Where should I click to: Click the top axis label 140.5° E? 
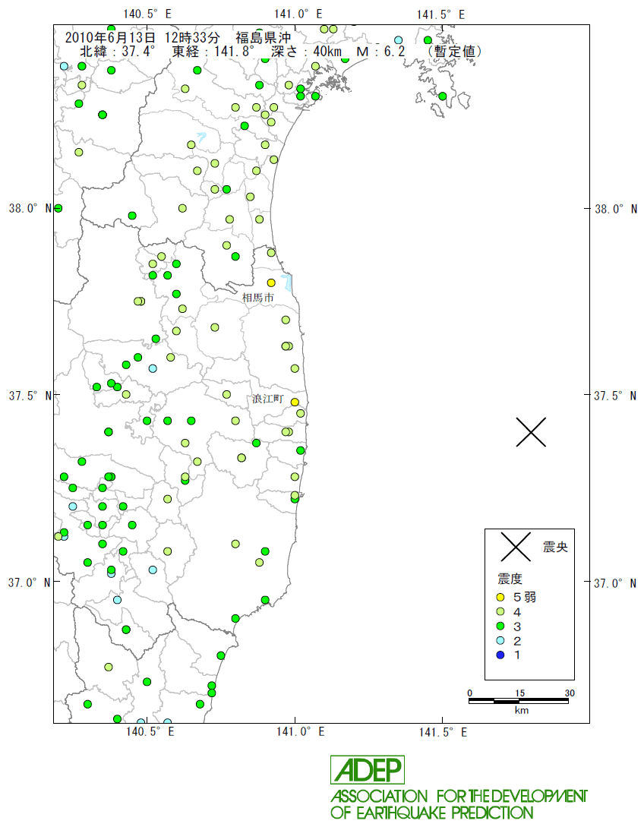pos(147,14)
